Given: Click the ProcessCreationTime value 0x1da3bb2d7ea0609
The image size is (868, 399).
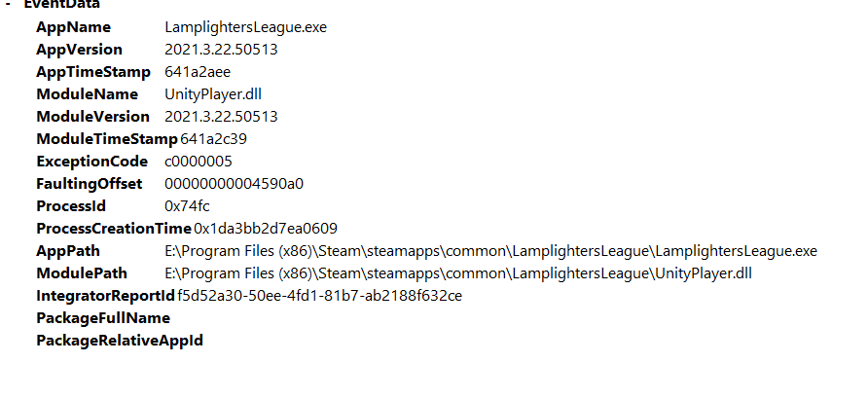Looking at the screenshot, I should click(266, 229).
